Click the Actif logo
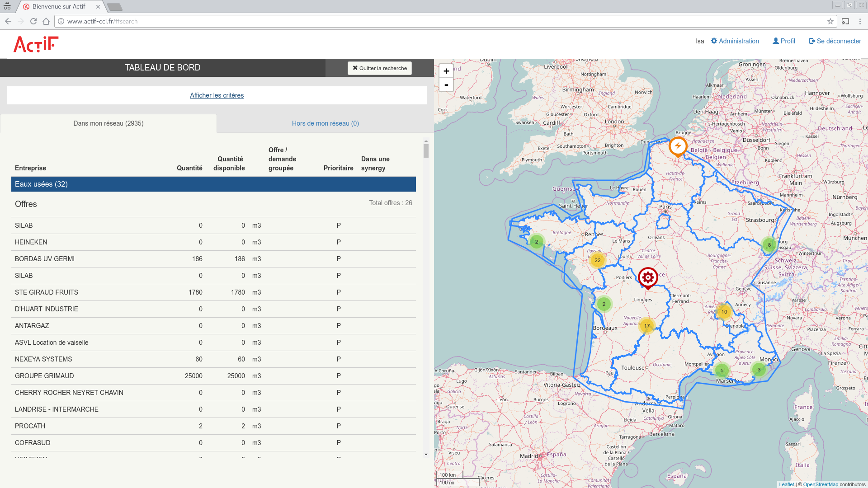This screenshot has height=488, width=868. (36, 44)
